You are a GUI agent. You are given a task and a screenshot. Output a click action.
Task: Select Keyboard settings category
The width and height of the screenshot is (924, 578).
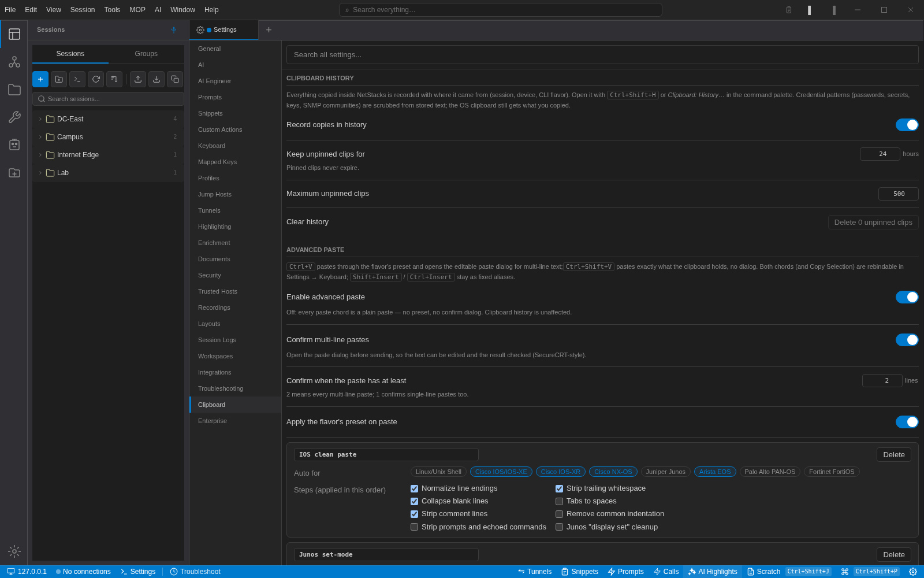(x=235, y=146)
